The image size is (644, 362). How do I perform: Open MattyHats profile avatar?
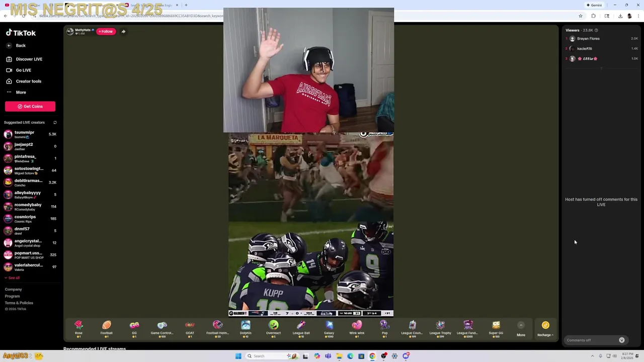70,32
